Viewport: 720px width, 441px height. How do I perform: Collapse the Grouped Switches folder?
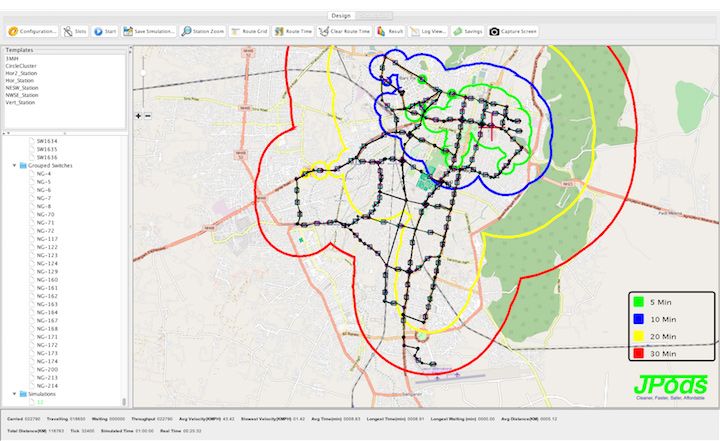click(x=14, y=165)
